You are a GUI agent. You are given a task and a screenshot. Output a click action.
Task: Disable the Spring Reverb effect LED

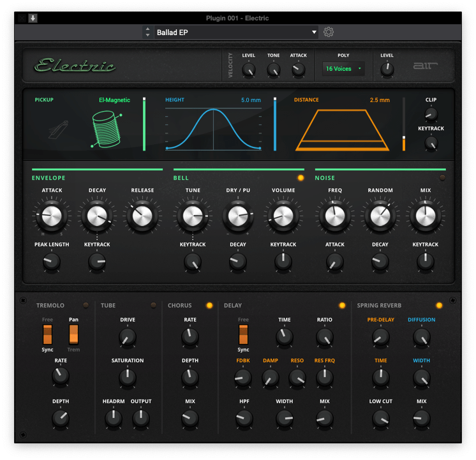(439, 305)
